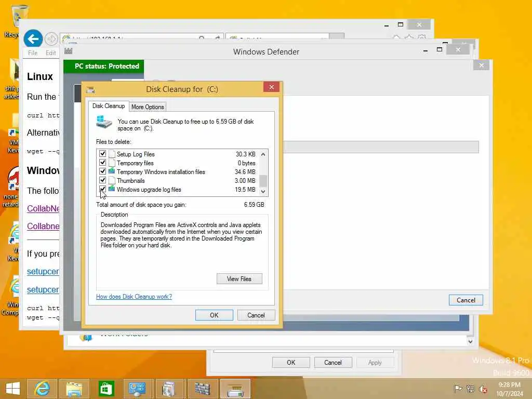This screenshot has width=532, height=399.
Task: Open the first setupcer link
Action: 43,271
